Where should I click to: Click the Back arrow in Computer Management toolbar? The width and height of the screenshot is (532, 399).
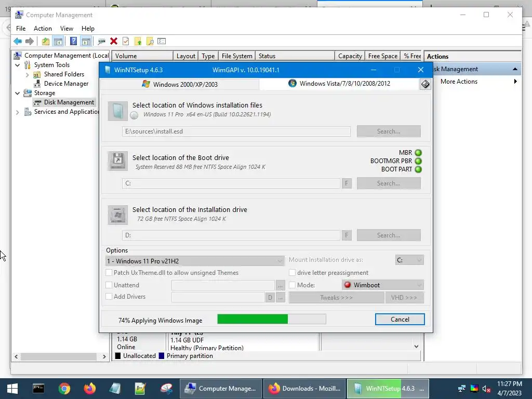click(x=18, y=42)
